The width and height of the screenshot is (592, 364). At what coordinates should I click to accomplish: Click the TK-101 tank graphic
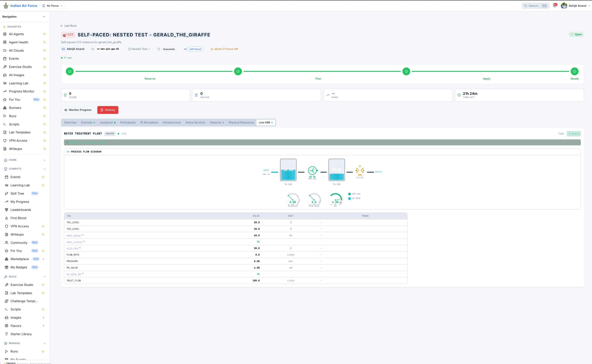click(288, 170)
